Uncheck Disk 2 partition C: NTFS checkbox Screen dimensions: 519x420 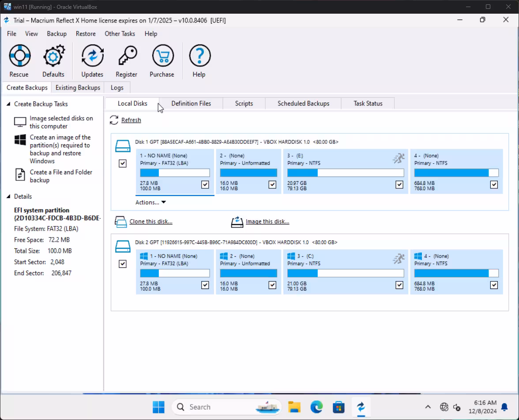click(x=399, y=285)
